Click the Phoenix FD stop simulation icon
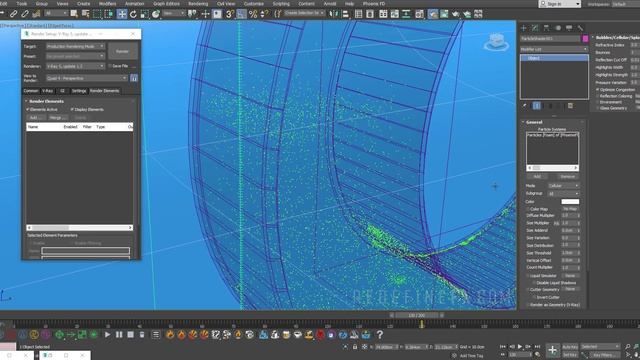This screenshot has height=360, width=640. (130, 335)
